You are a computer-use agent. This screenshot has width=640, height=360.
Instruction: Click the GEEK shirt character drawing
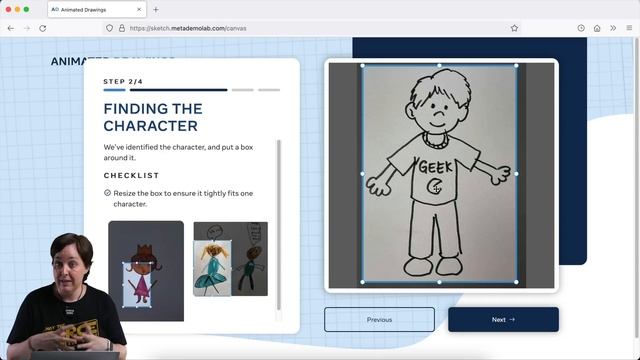(x=439, y=174)
